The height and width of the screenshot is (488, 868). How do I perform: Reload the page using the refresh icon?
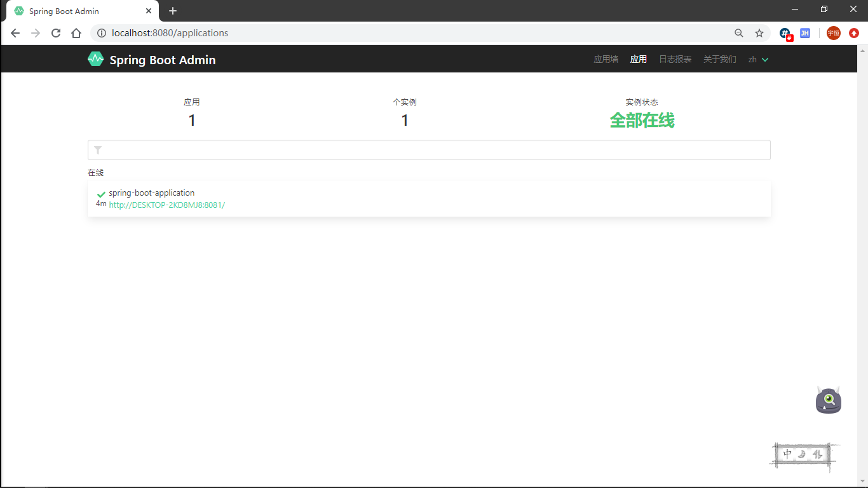click(x=55, y=32)
